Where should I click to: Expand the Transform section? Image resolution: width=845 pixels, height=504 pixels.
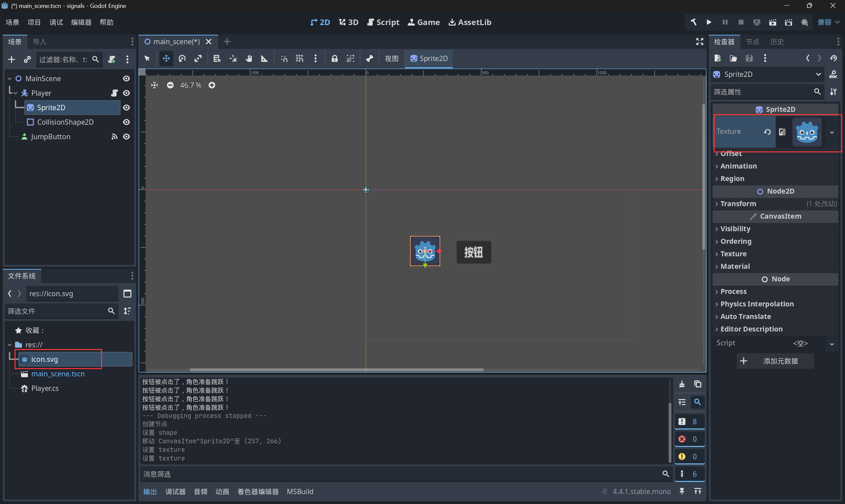pos(775,204)
